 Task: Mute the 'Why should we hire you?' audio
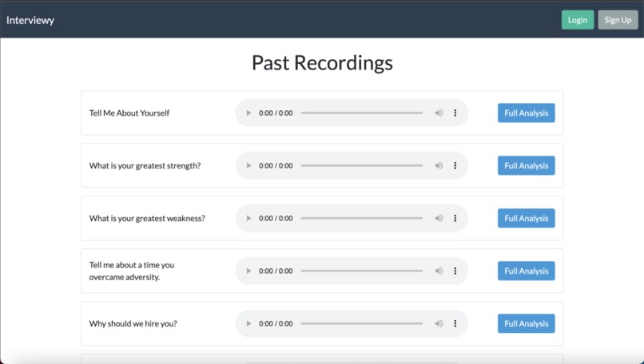point(439,323)
